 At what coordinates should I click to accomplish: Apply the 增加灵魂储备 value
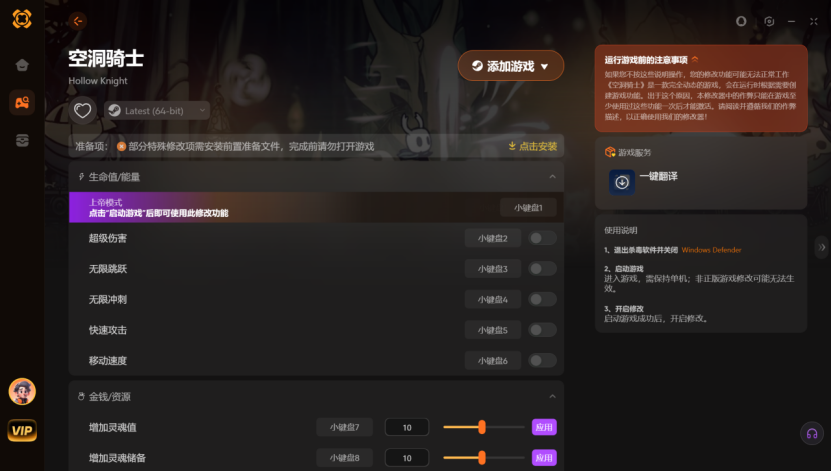pyautogui.click(x=544, y=458)
